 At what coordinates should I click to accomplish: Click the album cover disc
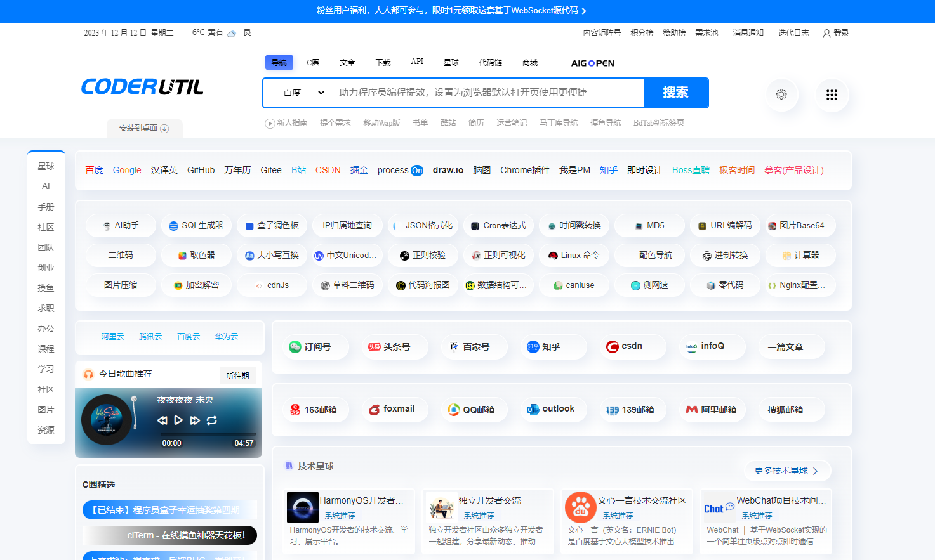click(x=107, y=420)
